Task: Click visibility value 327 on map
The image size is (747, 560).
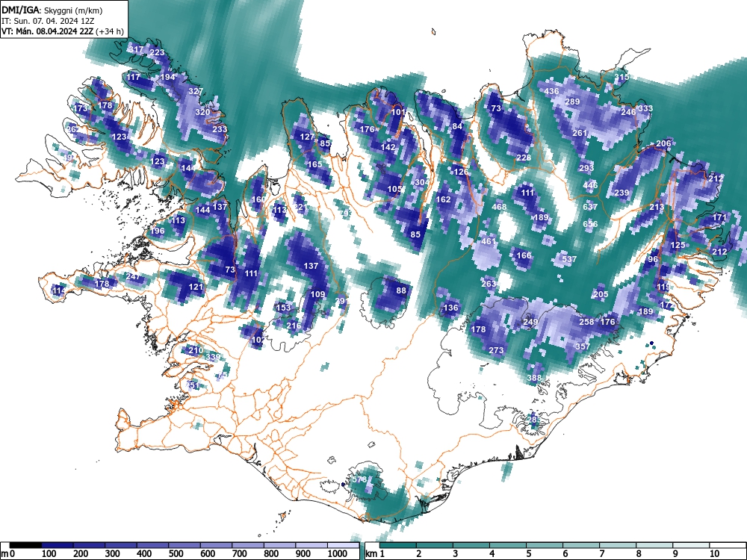Action: (x=196, y=91)
